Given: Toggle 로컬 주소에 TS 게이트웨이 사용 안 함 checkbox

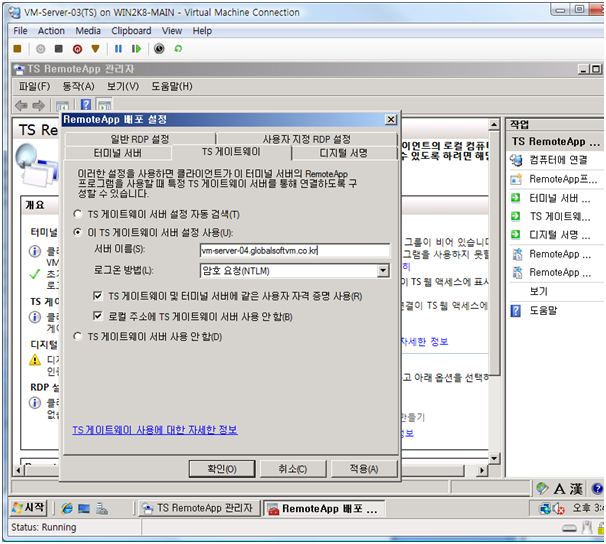Looking at the screenshot, I should (98, 316).
